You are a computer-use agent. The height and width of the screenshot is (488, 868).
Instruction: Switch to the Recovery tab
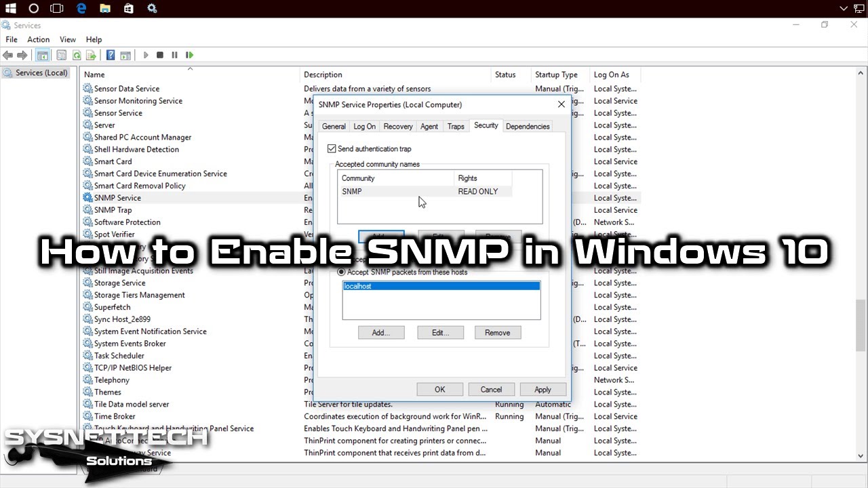[397, 126]
